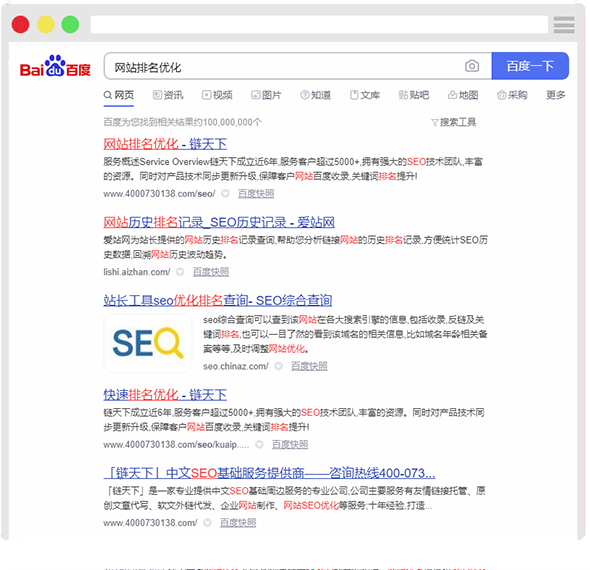Click the Baidu logo
Screen dimensions: 590x570
coord(55,66)
